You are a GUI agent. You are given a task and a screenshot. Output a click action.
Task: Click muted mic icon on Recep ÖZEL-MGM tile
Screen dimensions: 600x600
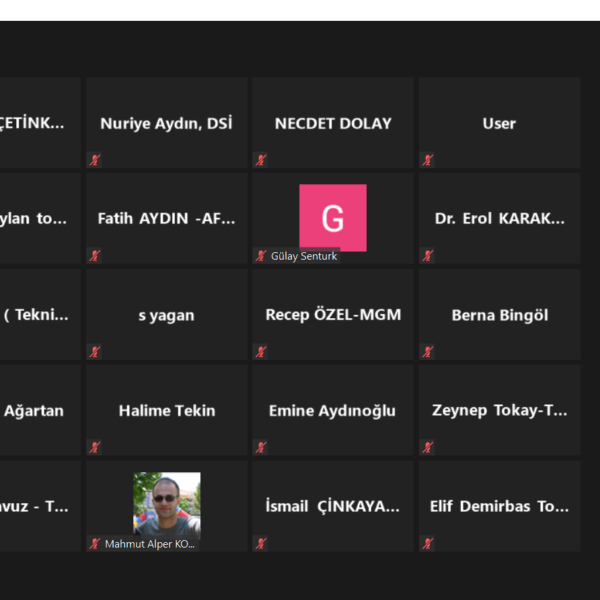point(261,352)
